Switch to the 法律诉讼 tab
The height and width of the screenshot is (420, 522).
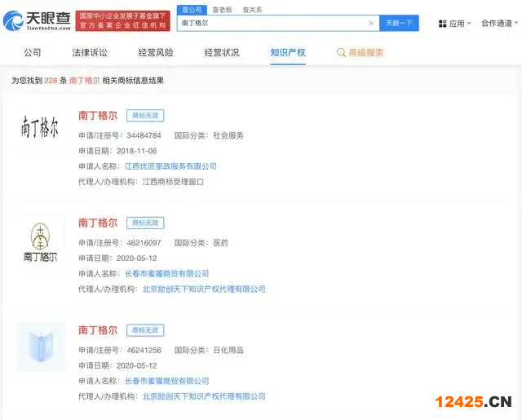[x=90, y=52]
